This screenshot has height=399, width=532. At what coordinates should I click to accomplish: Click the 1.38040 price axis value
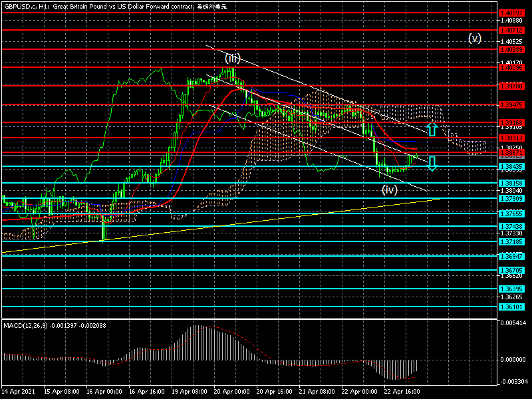click(511, 191)
